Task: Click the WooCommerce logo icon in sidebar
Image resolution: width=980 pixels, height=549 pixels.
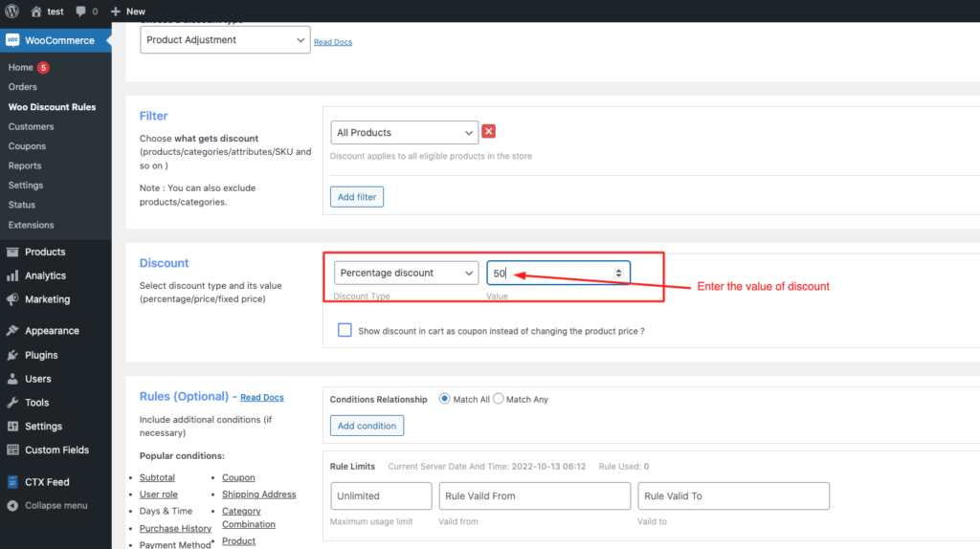Action: click(12, 40)
